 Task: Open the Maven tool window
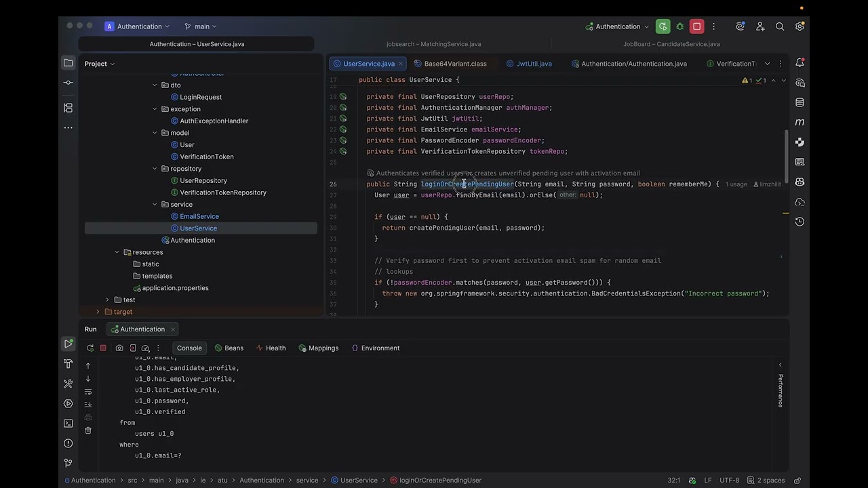pyautogui.click(x=800, y=122)
